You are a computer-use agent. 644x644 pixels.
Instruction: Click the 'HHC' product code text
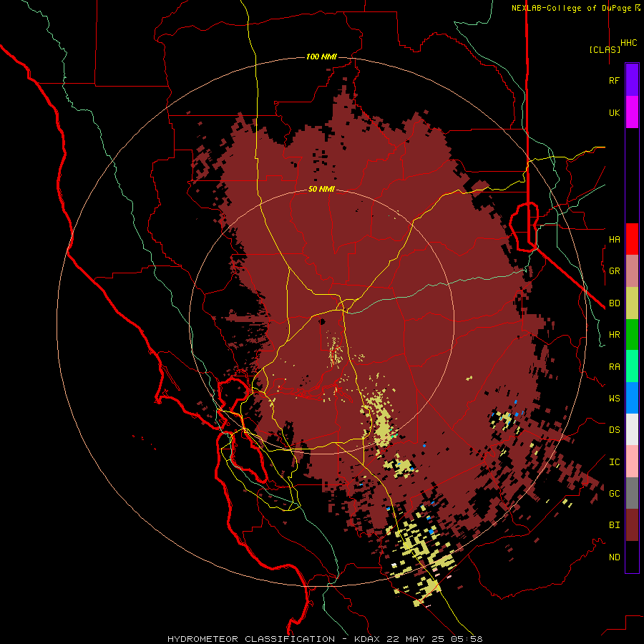pyautogui.click(x=629, y=43)
